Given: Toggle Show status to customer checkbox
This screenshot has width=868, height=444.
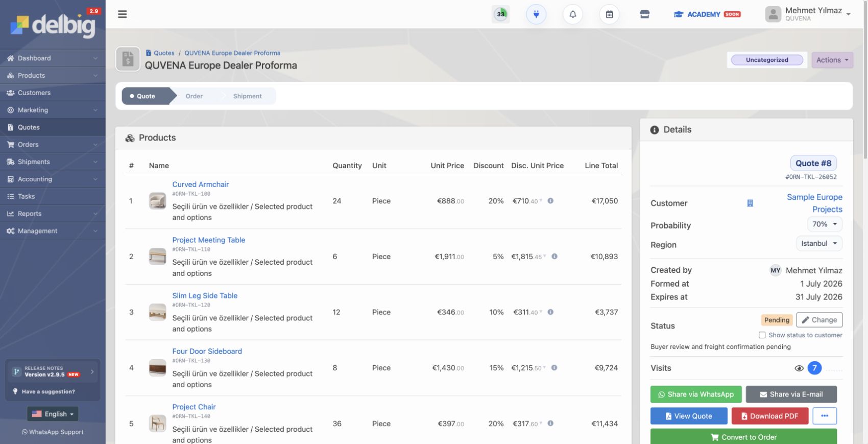Looking at the screenshot, I should pyautogui.click(x=762, y=335).
